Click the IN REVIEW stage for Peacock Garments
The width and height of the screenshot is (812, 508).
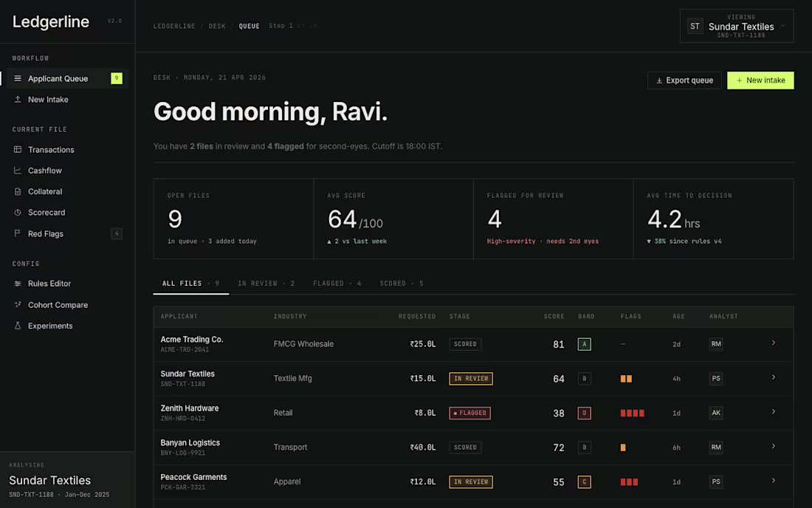(471, 482)
